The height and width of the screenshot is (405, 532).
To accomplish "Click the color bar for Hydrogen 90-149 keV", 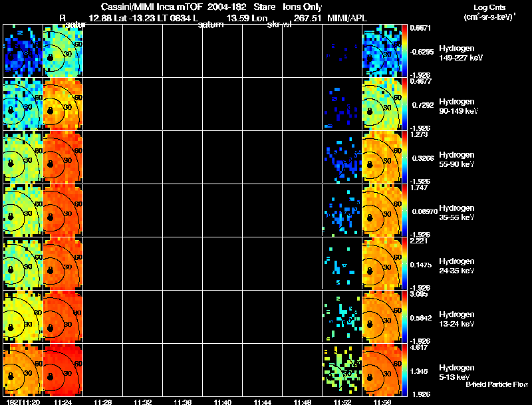I will [404, 104].
